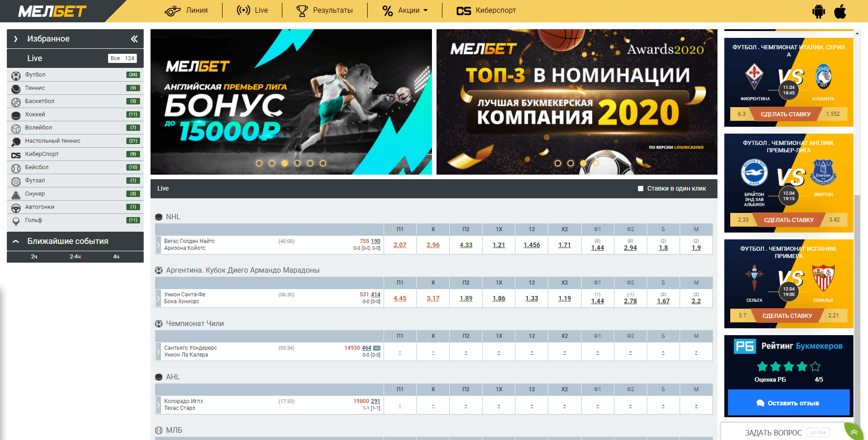Open the Задать вопрос chat bar
This screenshot has height=440, width=868.
pyautogui.click(x=783, y=432)
